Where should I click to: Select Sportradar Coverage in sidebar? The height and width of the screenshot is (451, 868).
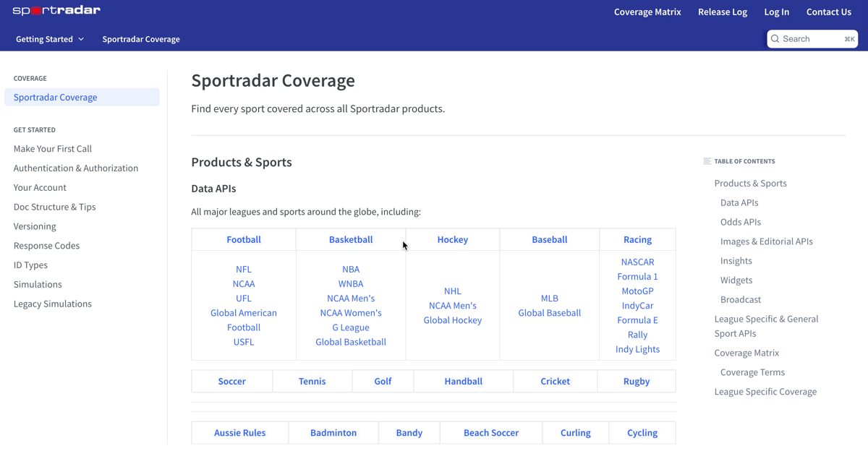82,97
